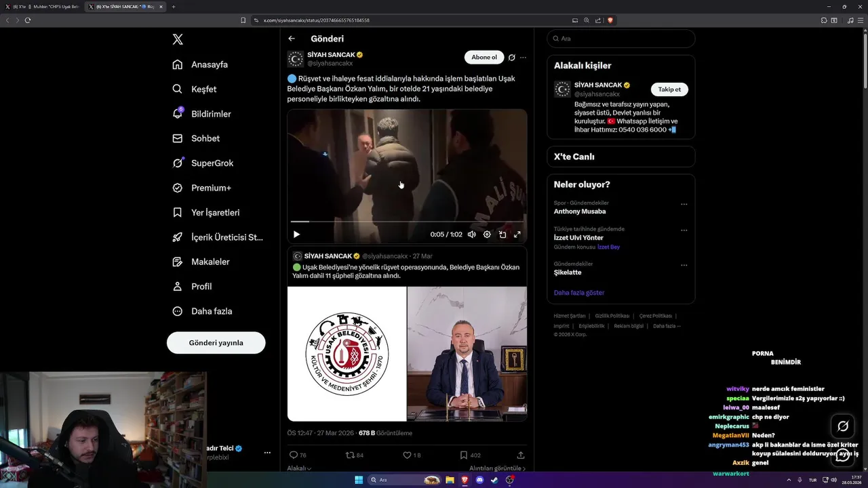Open Keşfet explore page

[195, 89]
